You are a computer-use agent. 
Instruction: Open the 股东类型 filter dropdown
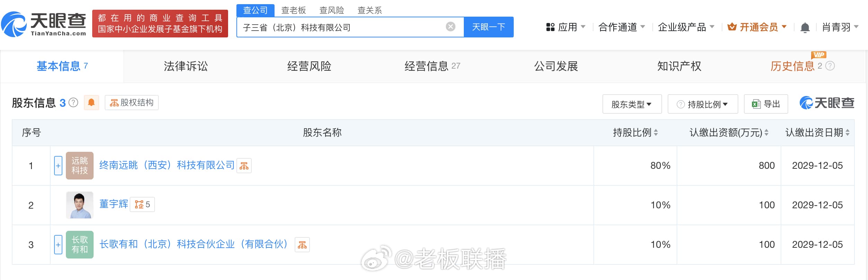click(x=632, y=104)
